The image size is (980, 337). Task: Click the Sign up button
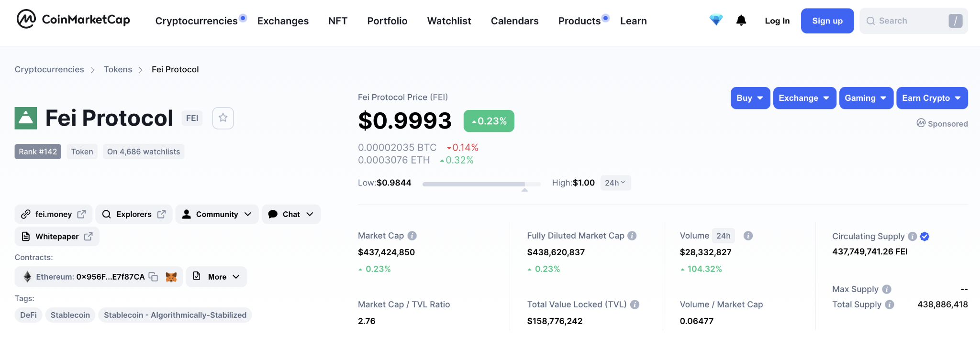tap(827, 21)
